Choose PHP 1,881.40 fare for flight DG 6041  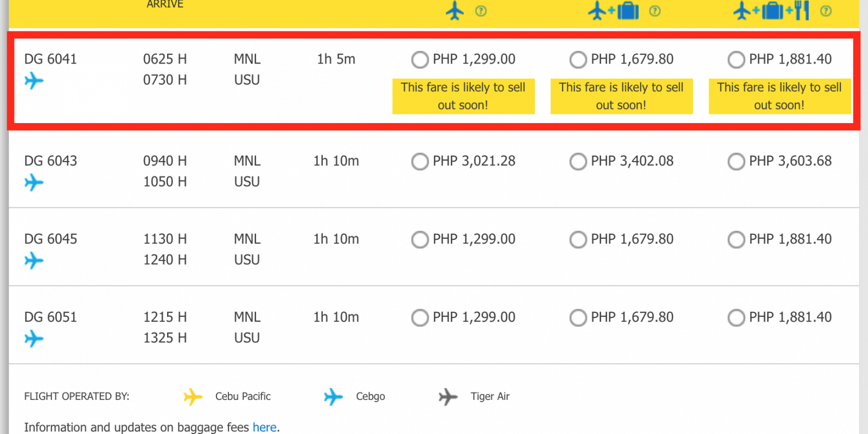pos(736,60)
